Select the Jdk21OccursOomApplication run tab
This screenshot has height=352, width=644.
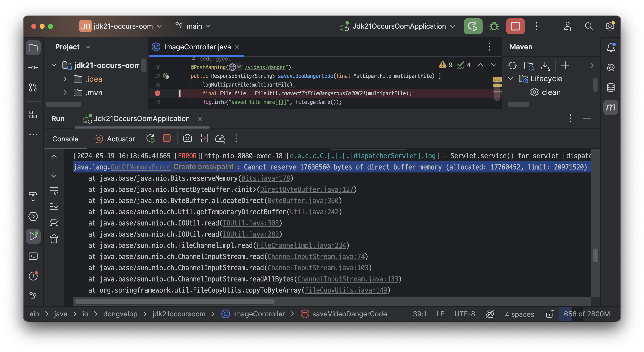tap(141, 119)
